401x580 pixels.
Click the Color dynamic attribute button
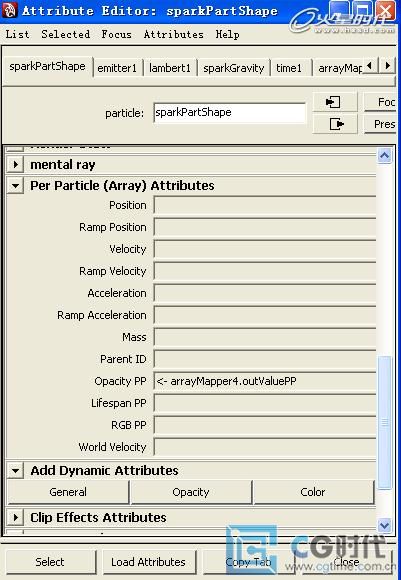click(x=313, y=492)
